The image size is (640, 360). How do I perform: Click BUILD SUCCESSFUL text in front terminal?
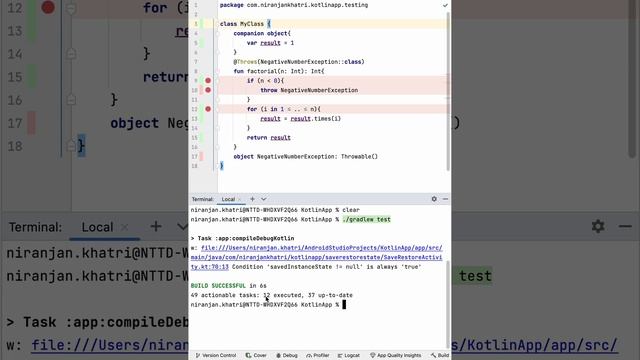point(218,285)
